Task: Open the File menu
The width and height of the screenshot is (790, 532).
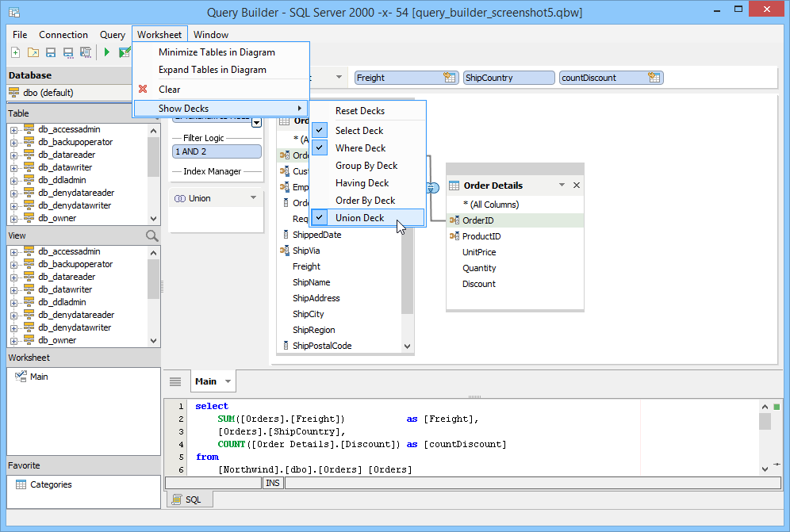Action: (20, 35)
